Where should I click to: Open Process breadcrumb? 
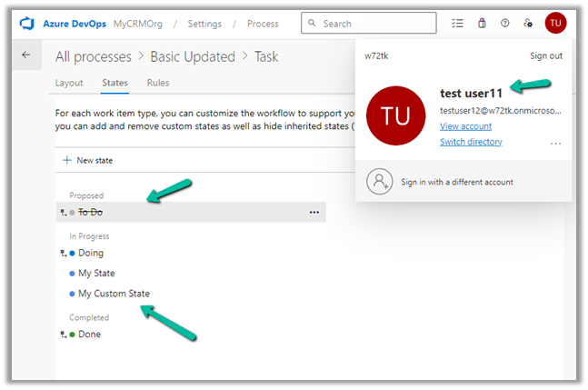(x=263, y=24)
